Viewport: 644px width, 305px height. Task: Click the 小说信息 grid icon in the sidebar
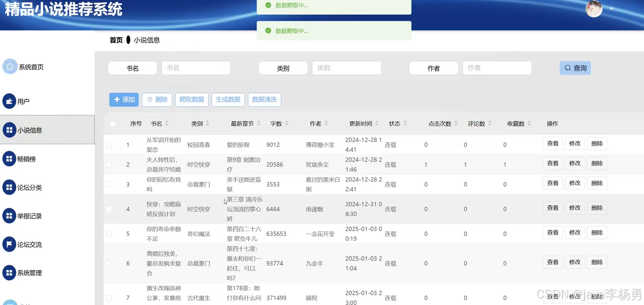click(9, 130)
